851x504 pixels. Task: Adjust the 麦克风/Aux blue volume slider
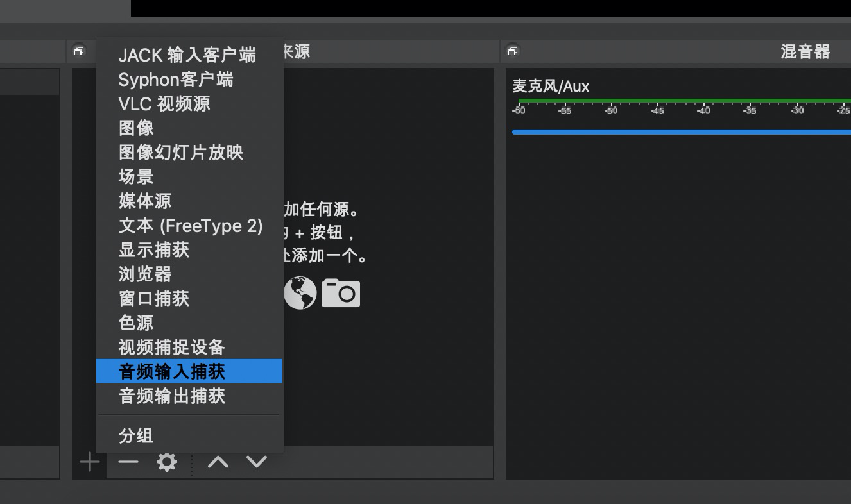680,132
